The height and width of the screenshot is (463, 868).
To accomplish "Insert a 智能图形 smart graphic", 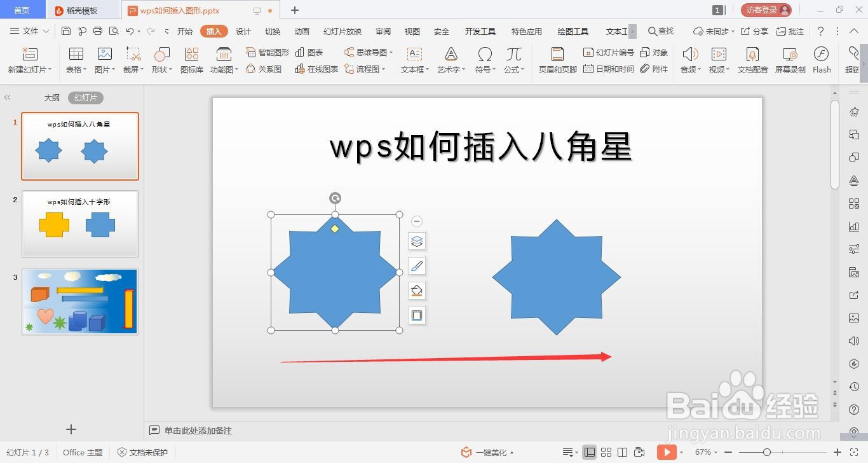I will (x=268, y=52).
